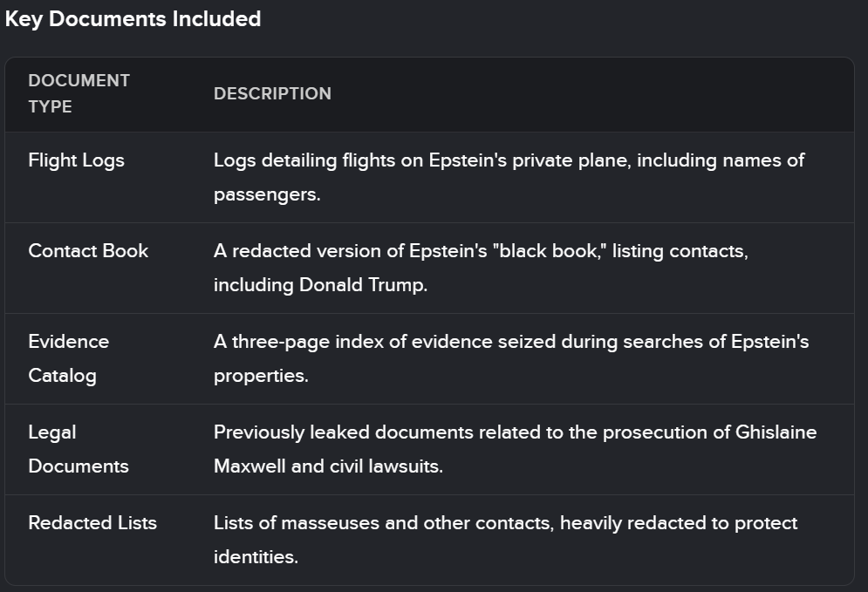Click the 'Key Documents Included' heading
Screen dimensions: 868x592
[x=133, y=19]
